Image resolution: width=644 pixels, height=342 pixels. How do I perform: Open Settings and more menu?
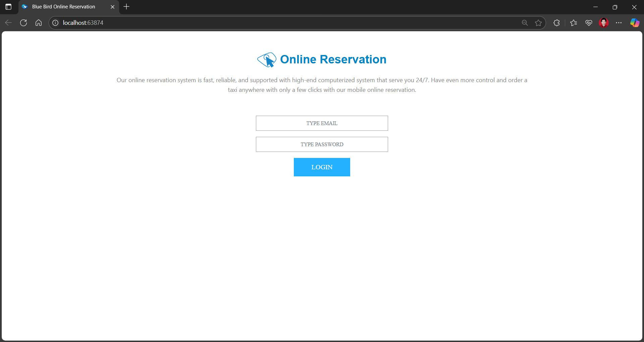[x=619, y=23]
